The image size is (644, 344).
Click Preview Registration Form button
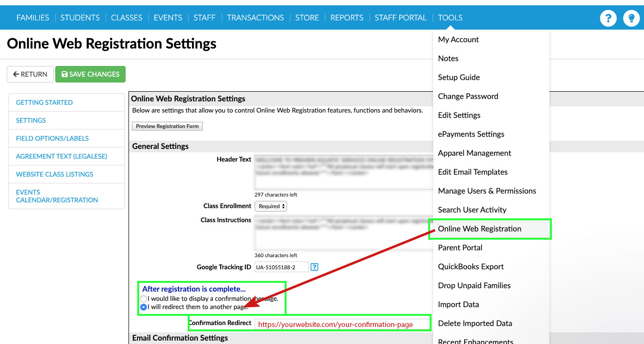pyautogui.click(x=167, y=126)
